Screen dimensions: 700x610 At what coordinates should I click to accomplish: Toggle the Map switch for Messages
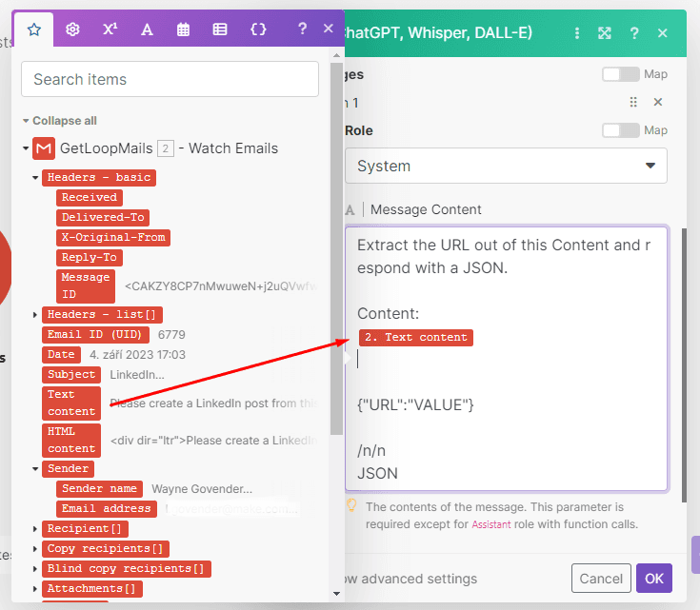[x=620, y=74]
